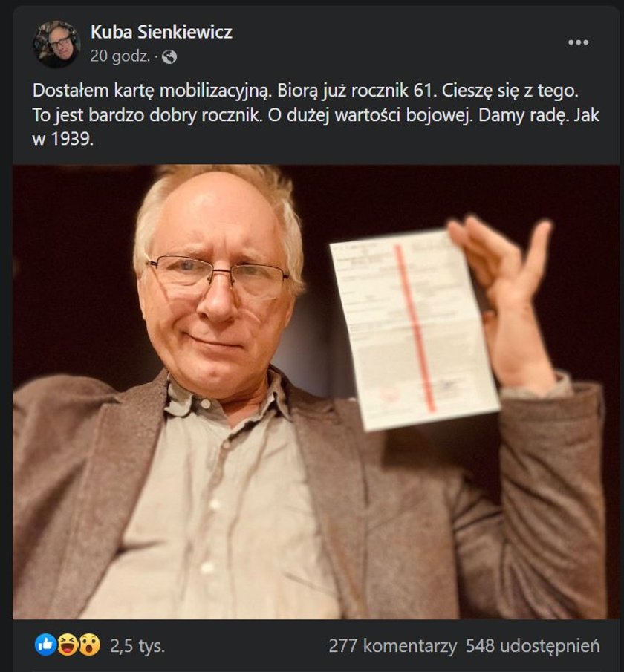
Task: Click the blue thumbs-up Like reaction icon
Action: tap(45, 645)
